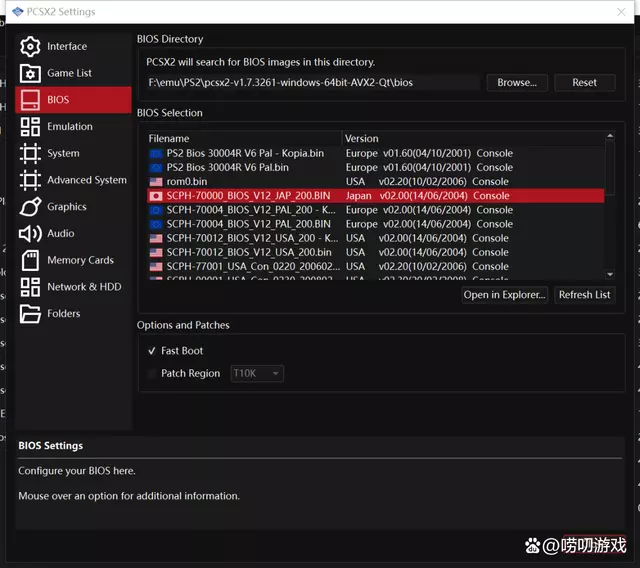
Task: Select SCPH-70004_BIOS_V12_PAL_200 - K... entry
Action: coord(376,210)
